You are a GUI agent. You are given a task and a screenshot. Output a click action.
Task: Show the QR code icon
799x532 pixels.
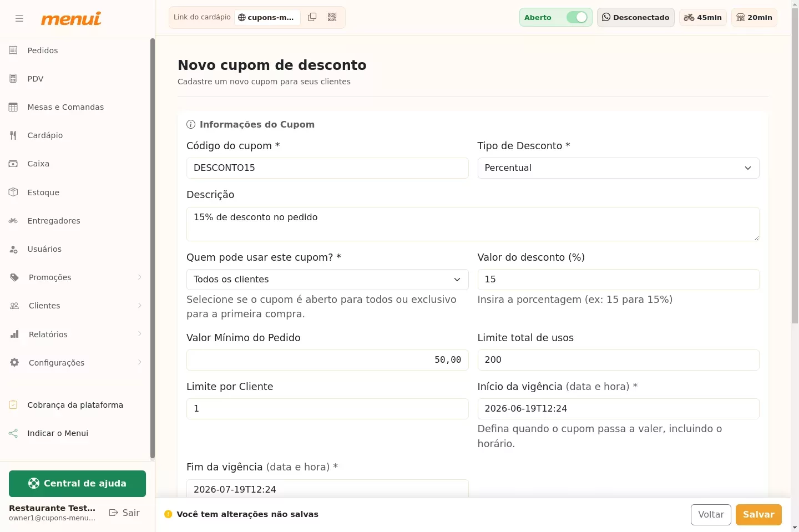(x=332, y=17)
